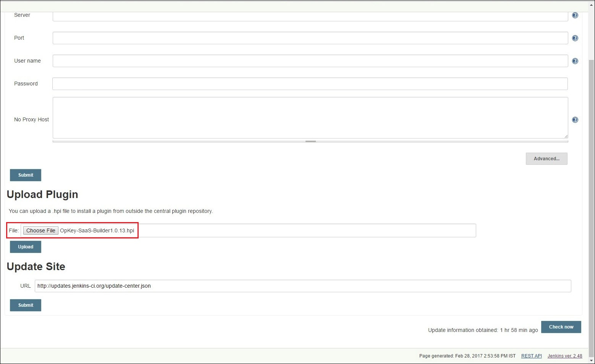595x364 pixels.
Task: Click the Upload Plugin heading
Action: click(x=42, y=195)
